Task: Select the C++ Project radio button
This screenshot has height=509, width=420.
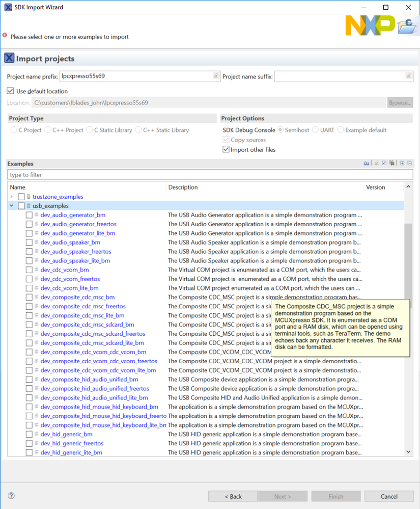Action: pos(48,130)
